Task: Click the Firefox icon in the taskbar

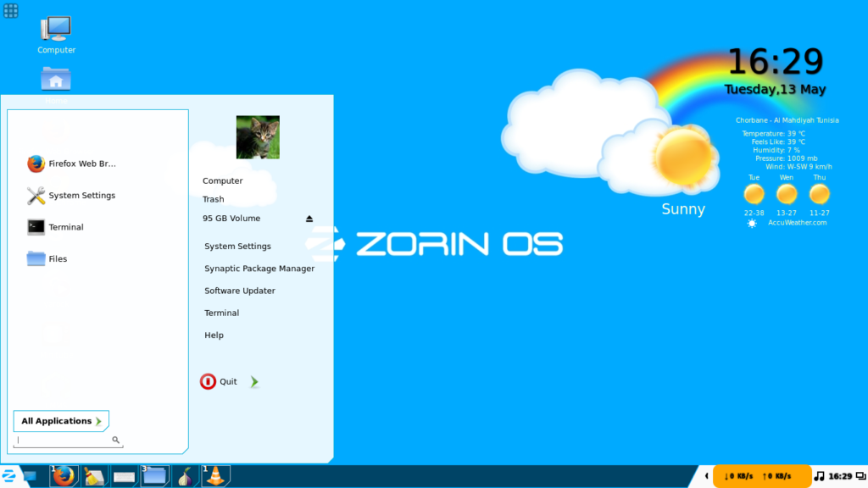Action: pos(63,476)
